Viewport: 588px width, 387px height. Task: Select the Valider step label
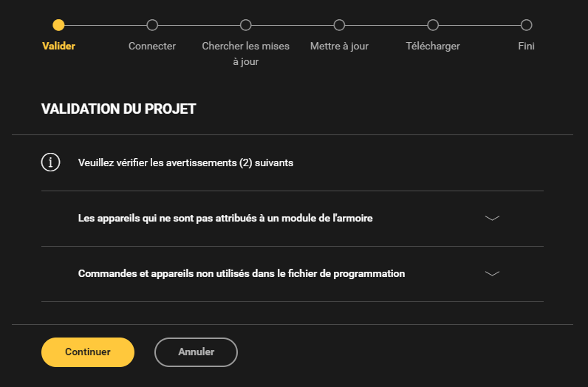tap(59, 47)
